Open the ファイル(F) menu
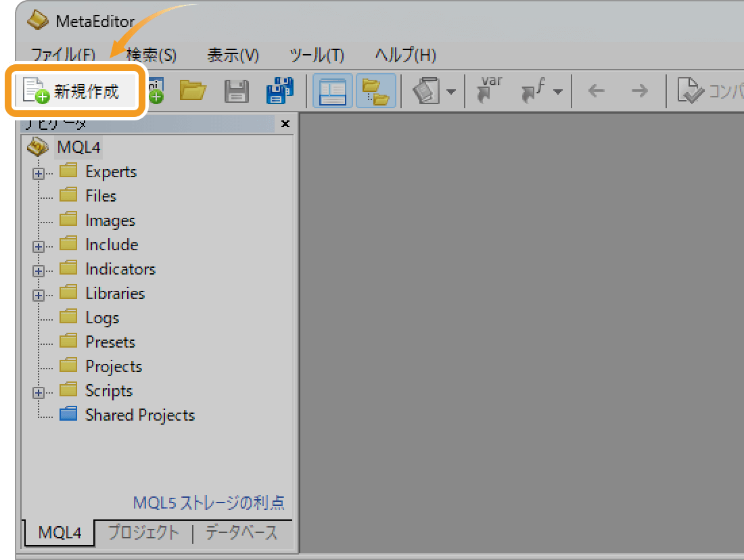Image resolution: width=744 pixels, height=560 pixels. (x=63, y=55)
